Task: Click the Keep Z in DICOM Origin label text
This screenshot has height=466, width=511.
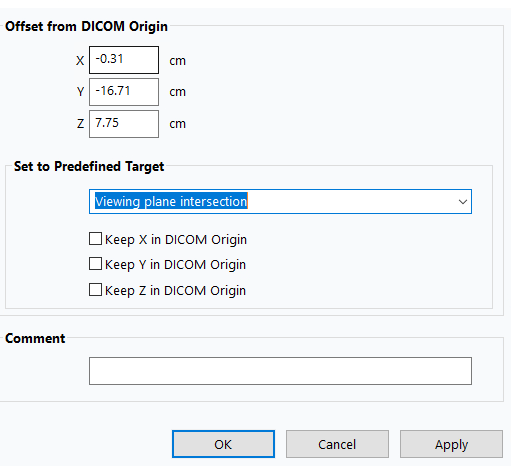Action: click(x=175, y=291)
